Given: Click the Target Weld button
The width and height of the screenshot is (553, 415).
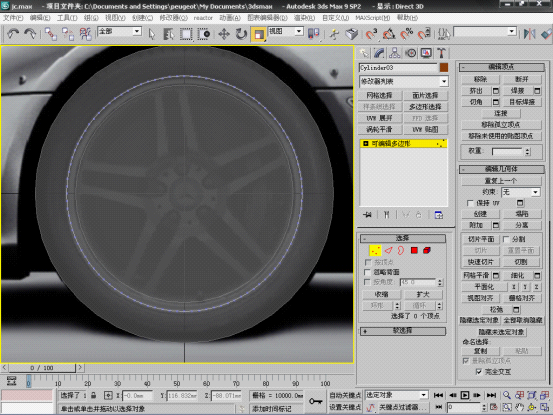Looking at the screenshot, I should point(522,102).
